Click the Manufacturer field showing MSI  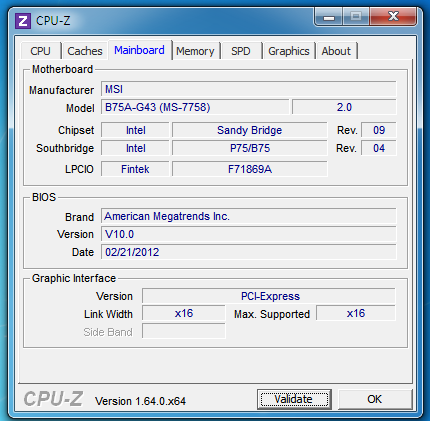pyautogui.click(x=249, y=89)
